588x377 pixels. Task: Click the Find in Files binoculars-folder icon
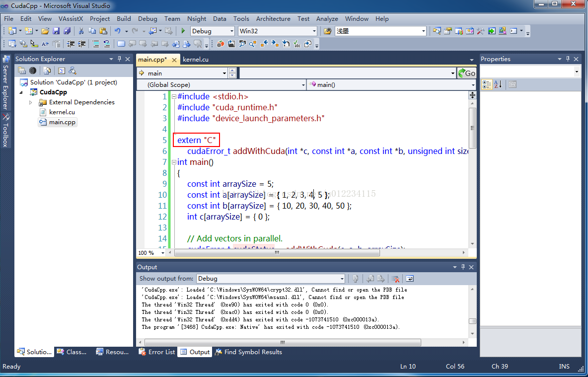coord(327,31)
